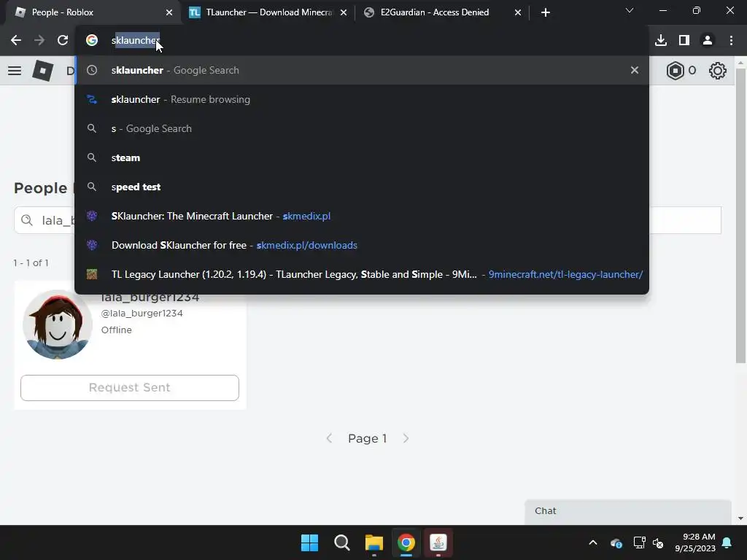Open Windows taskbar search
This screenshot has width=747, height=560.
342,542
